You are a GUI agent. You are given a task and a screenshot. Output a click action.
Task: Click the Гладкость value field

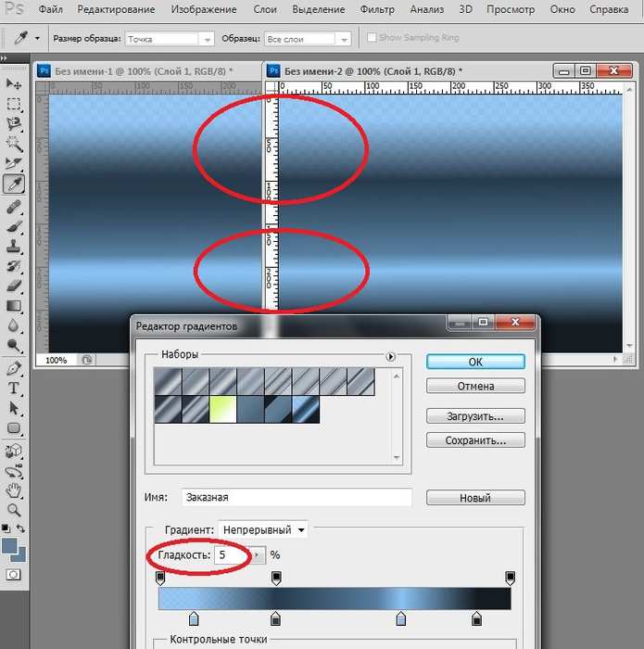click(x=232, y=555)
